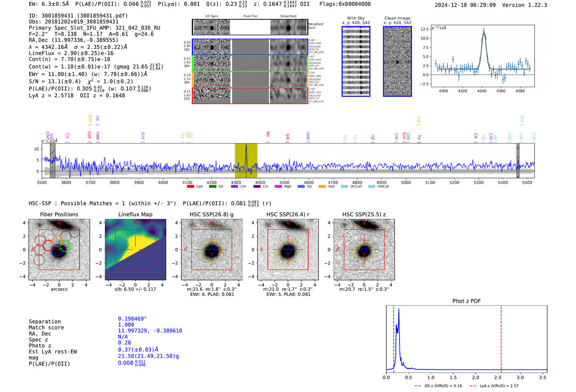Image resolution: width=576 pixels, height=392 pixels.
Task: Select the orange HeII legend marker
Action: click(321, 187)
